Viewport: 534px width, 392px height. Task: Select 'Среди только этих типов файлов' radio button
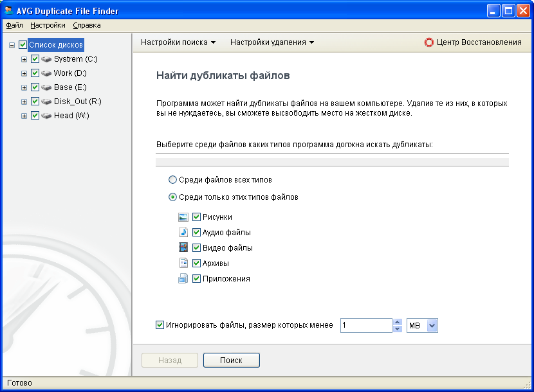tap(172, 197)
